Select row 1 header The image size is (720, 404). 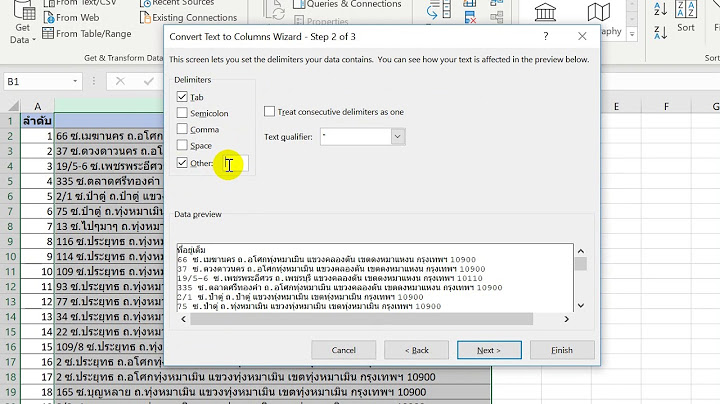point(10,121)
